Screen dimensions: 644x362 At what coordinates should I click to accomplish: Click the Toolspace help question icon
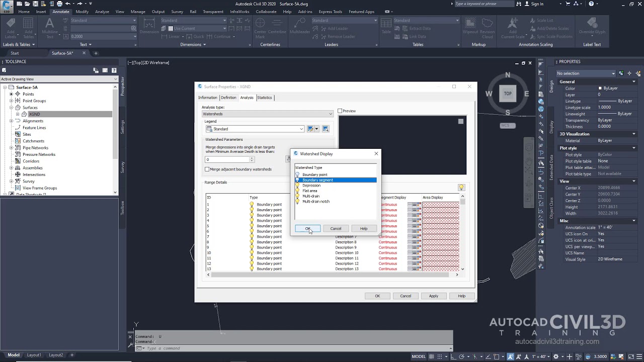[x=114, y=70]
